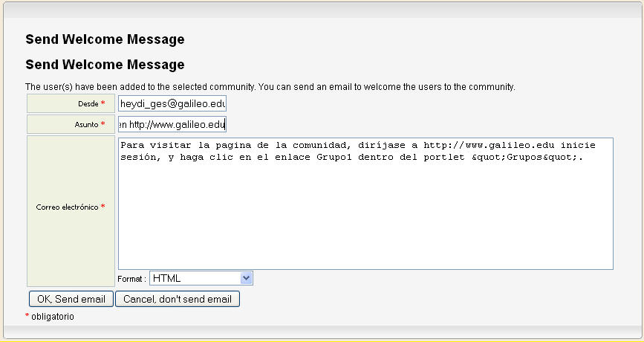Click the Format label text
Viewport: 644px width, 342px height.
(131, 279)
